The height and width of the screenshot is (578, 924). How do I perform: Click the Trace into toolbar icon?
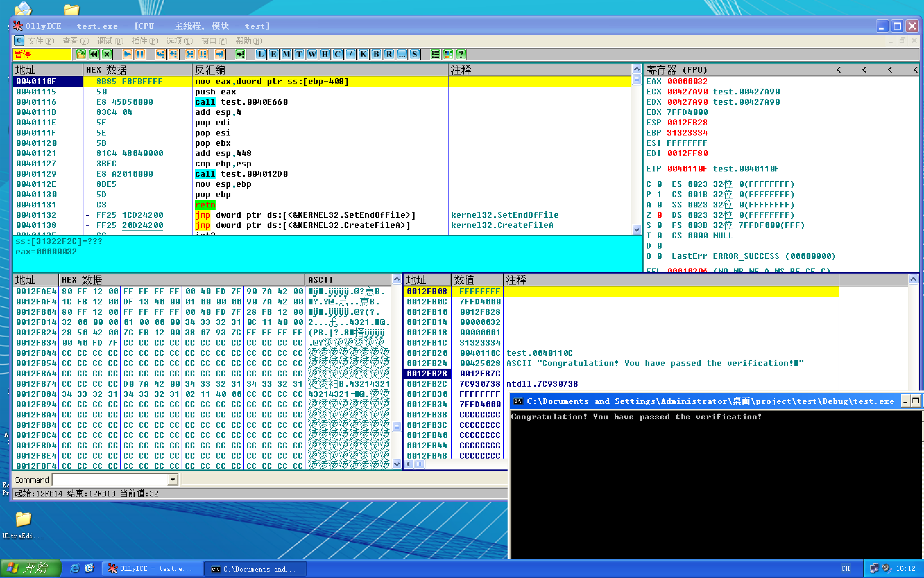click(190, 54)
